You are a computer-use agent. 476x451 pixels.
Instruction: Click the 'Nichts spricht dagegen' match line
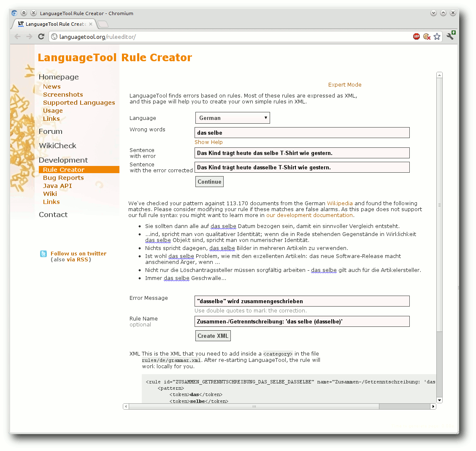[x=246, y=248]
